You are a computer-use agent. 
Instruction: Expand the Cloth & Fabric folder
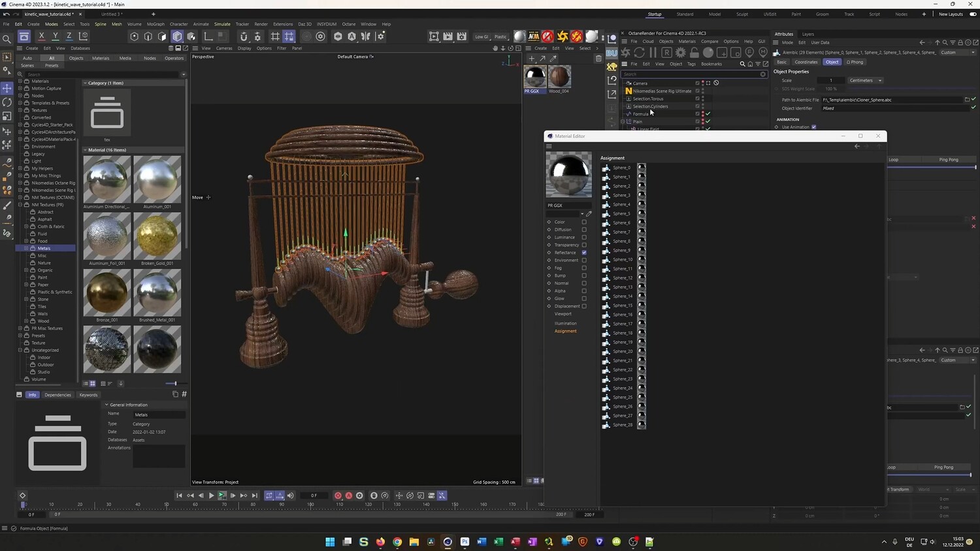click(x=26, y=227)
